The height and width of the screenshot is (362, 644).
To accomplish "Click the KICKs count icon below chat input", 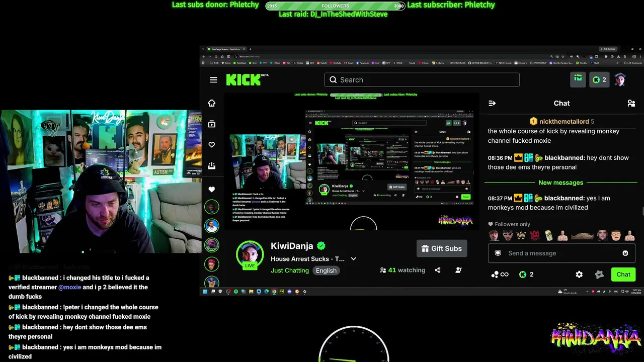I will coord(526,275).
